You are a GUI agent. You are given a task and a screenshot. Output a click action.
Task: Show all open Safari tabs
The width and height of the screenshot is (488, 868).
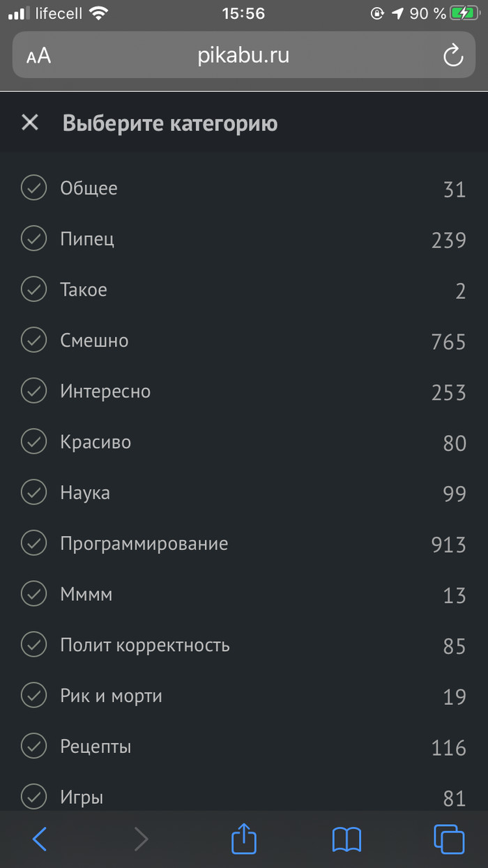coord(448,839)
